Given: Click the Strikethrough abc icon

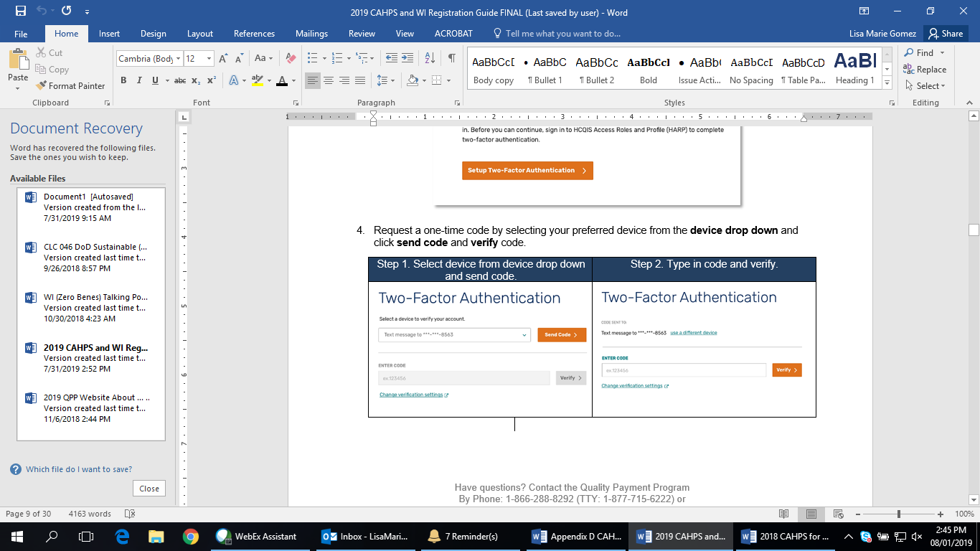Looking at the screenshot, I should pos(180,81).
